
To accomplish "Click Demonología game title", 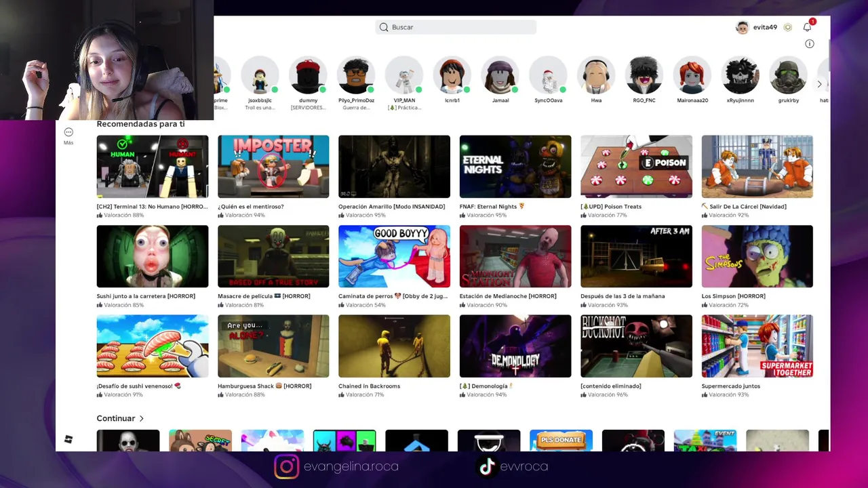I will [x=487, y=386].
